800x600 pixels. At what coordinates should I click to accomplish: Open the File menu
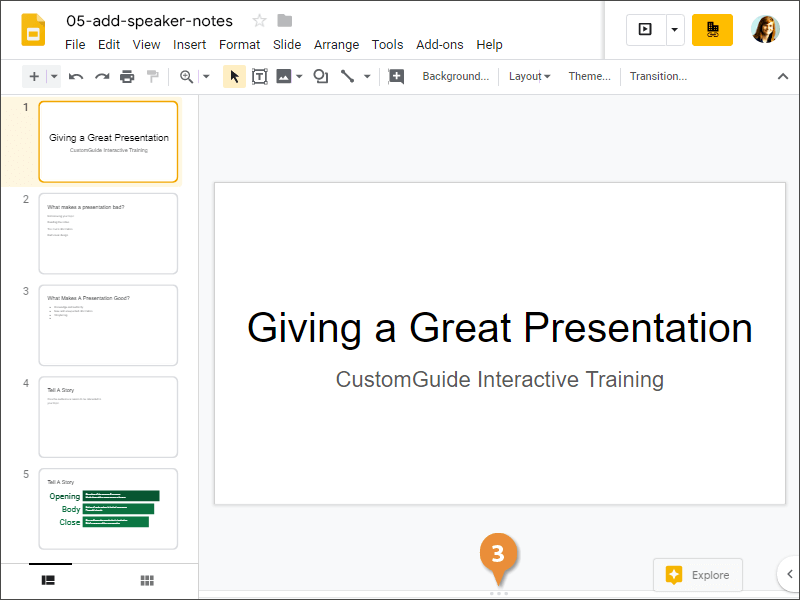click(x=75, y=45)
